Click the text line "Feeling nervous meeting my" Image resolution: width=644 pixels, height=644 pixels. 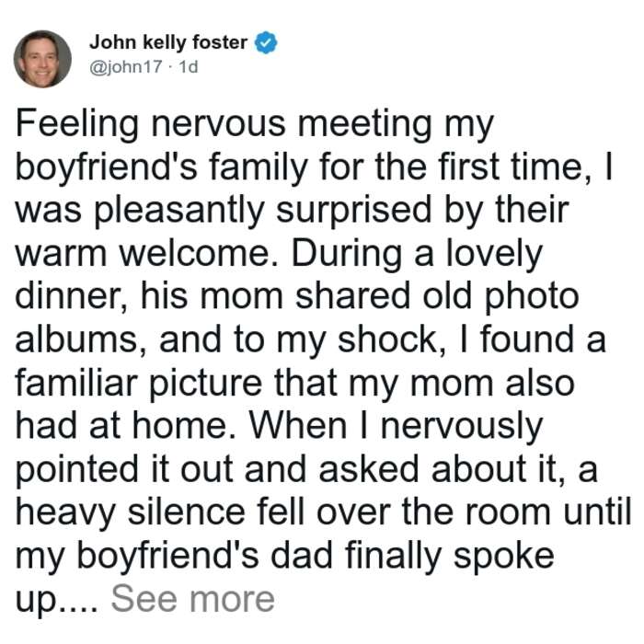255,125
